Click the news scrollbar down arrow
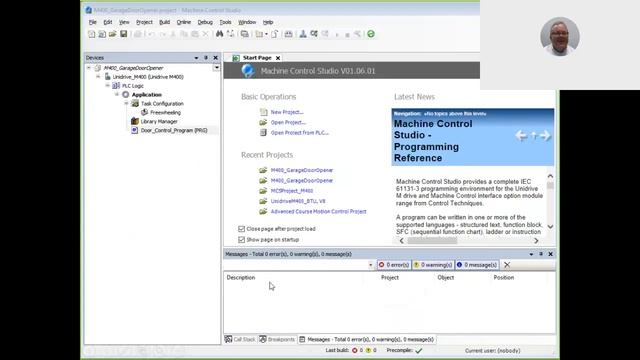The height and width of the screenshot is (360, 640). pos(550,227)
